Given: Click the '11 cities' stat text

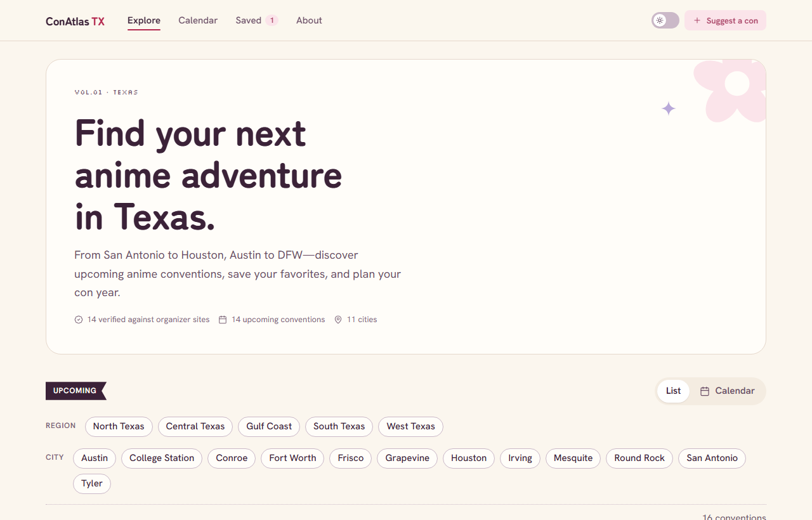Looking at the screenshot, I should click(x=362, y=320).
